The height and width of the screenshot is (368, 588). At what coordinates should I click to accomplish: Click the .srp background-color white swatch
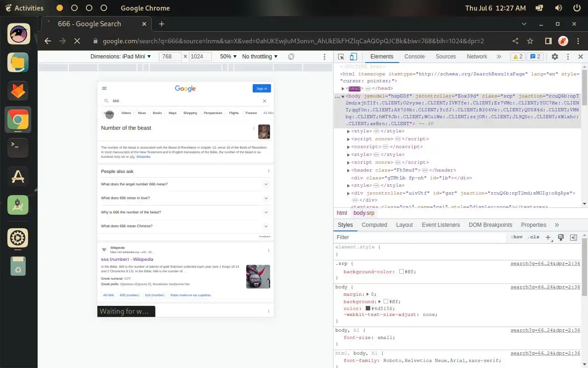click(401, 272)
